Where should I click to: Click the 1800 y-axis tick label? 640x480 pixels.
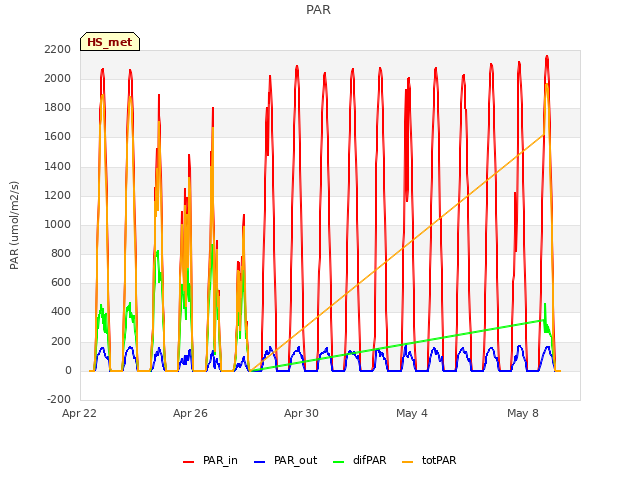tap(58, 108)
